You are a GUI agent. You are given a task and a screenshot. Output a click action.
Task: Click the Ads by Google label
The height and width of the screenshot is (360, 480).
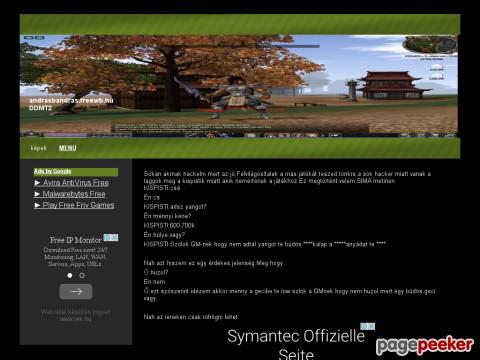point(53,171)
